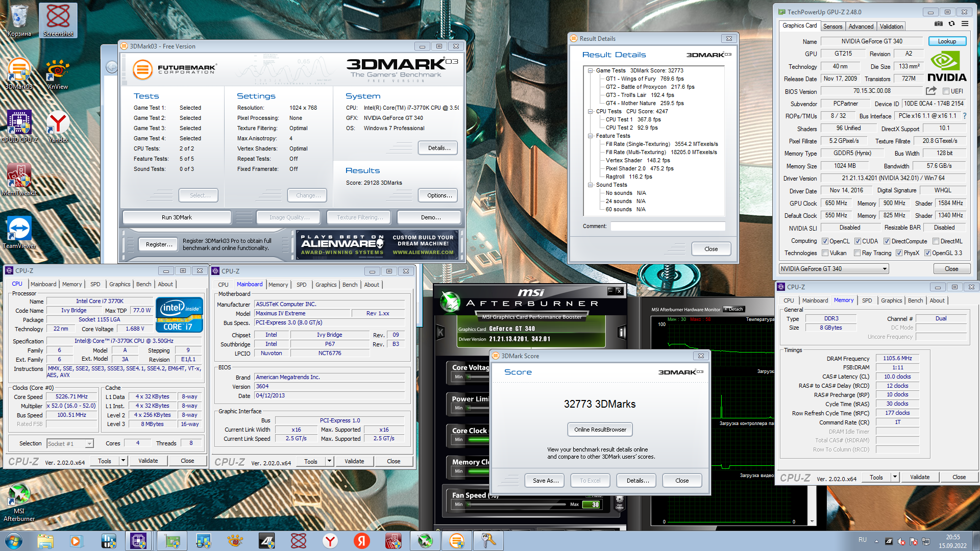
Task: Click GPU-Z refresh icon
Action: click(951, 24)
